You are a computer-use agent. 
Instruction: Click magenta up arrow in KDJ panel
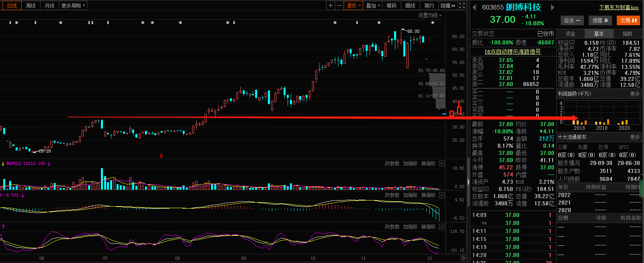(x=3, y=227)
